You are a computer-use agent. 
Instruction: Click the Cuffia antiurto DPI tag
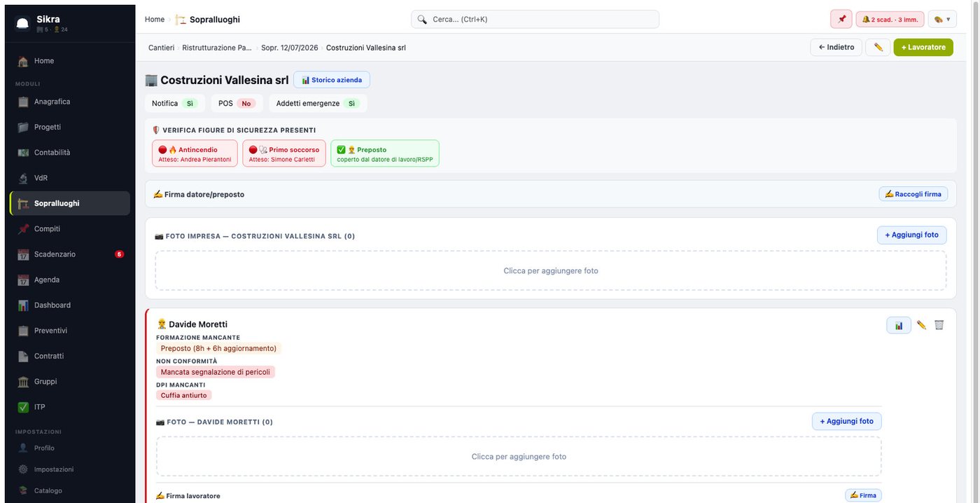point(184,395)
